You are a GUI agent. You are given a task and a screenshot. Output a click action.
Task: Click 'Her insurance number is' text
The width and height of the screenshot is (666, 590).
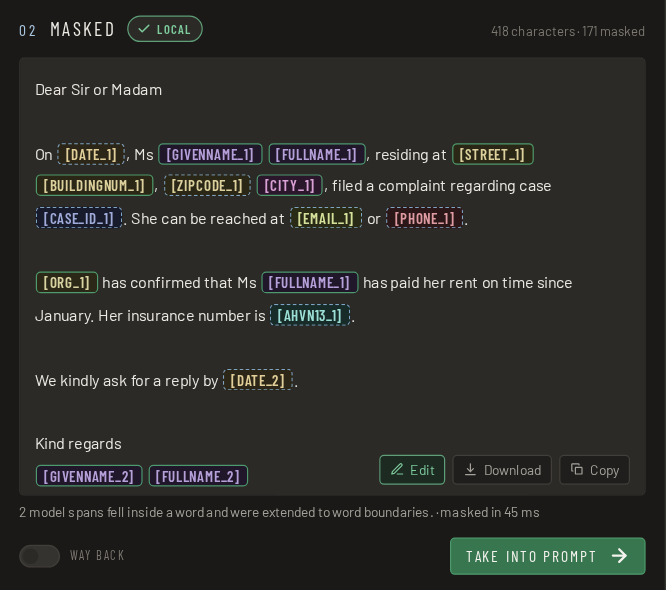[182, 316]
